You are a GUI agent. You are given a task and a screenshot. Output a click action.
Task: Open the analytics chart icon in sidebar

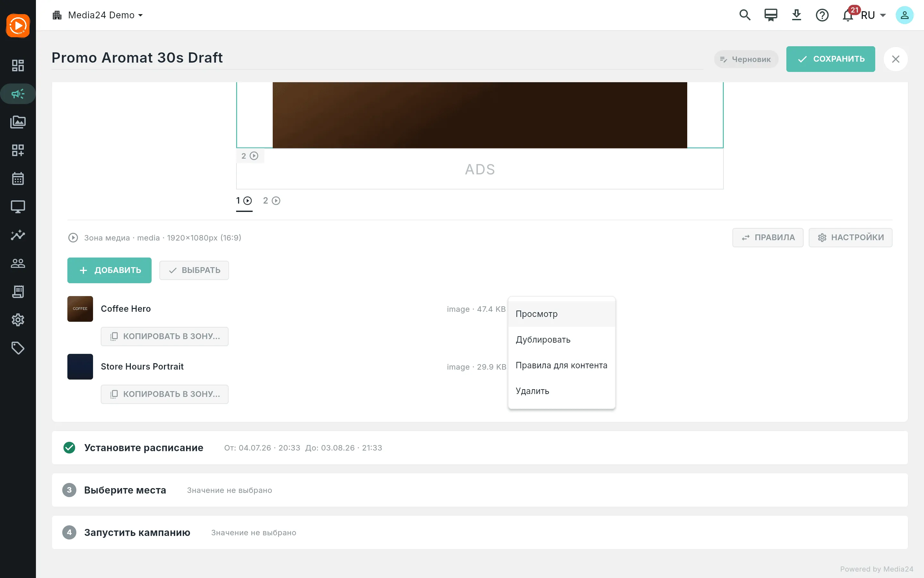point(18,235)
